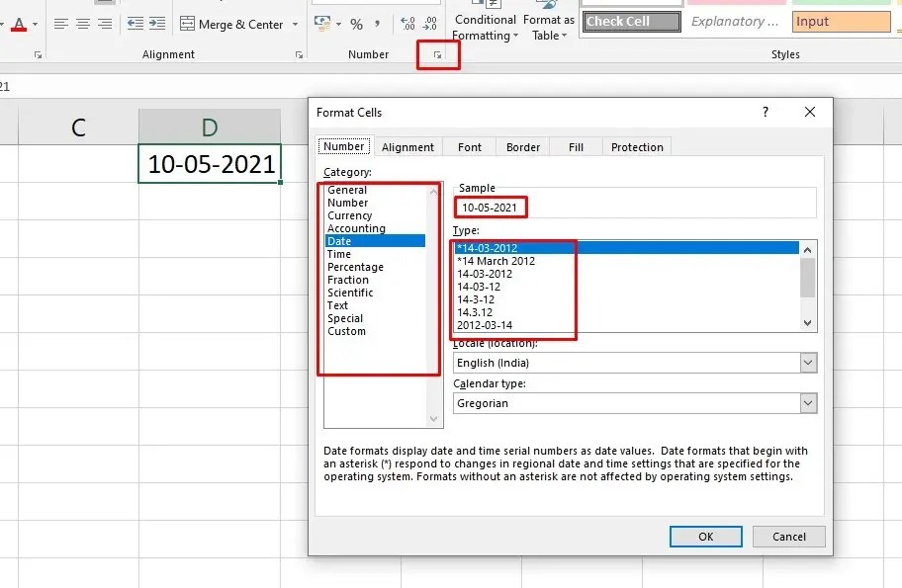Click Format Cells help question mark

(x=766, y=112)
